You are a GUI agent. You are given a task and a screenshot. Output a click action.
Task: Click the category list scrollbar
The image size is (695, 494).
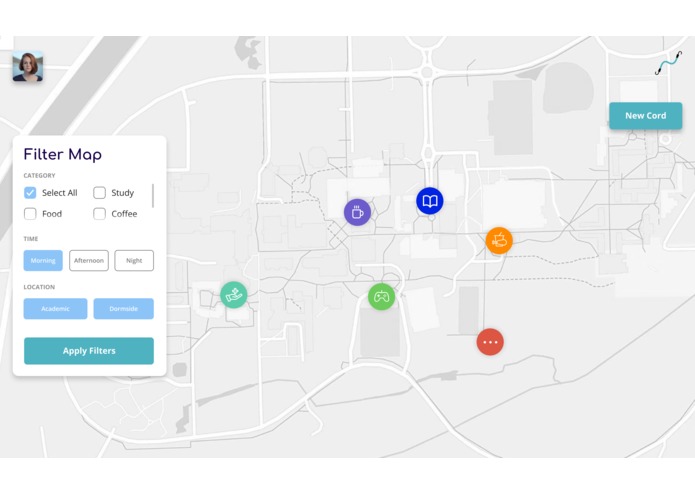click(153, 195)
